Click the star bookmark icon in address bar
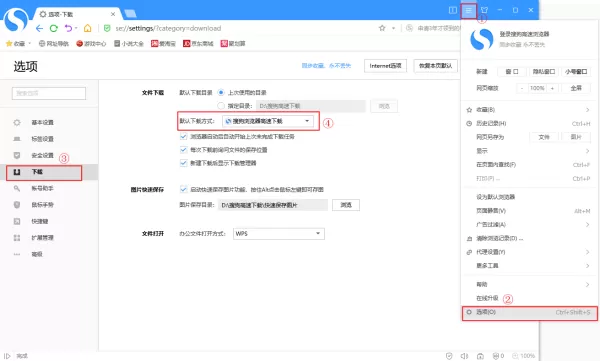The height and width of the screenshot is (361, 600). pos(382,28)
